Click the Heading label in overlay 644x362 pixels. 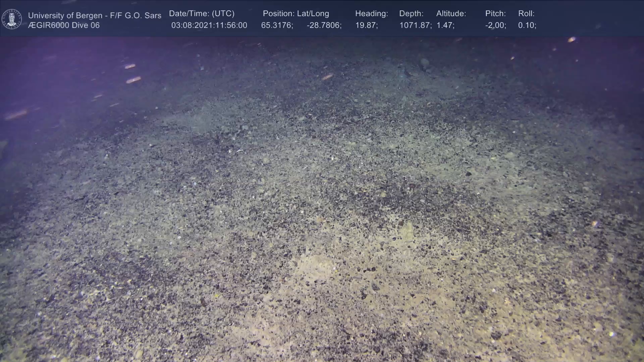coord(371,14)
